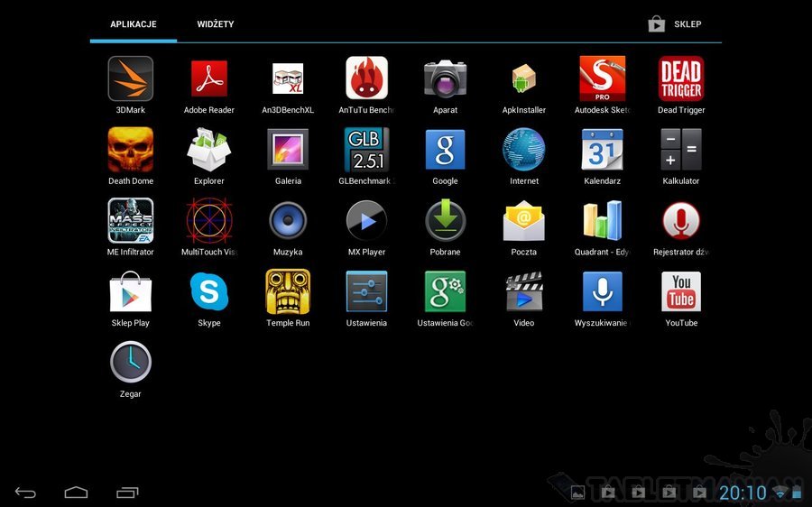Open the Google search app
812x507 pixels.
tap(446, 150)
